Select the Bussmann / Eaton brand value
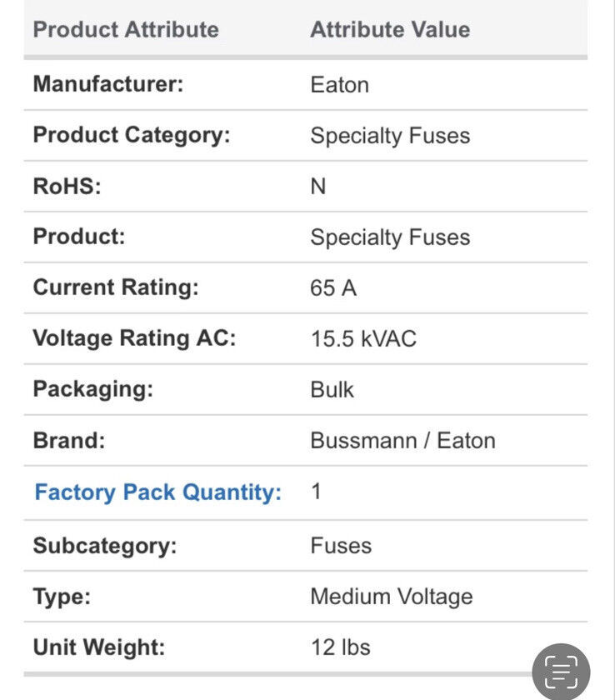The image size is (615, 700). (402, 441)
